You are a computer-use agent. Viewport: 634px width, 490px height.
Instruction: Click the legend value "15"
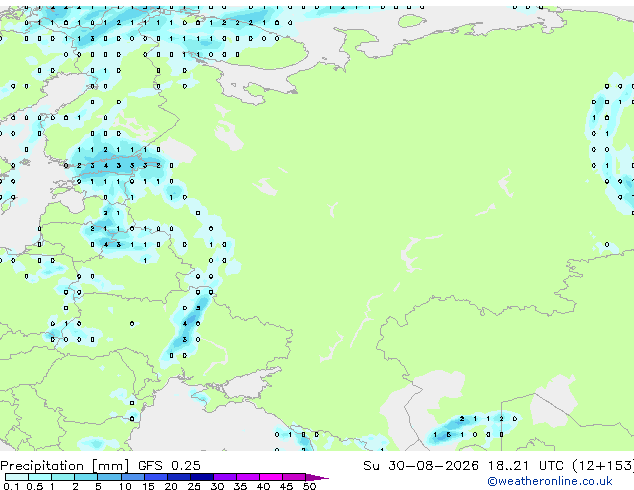pyautogui.click(x=148, y=486)
